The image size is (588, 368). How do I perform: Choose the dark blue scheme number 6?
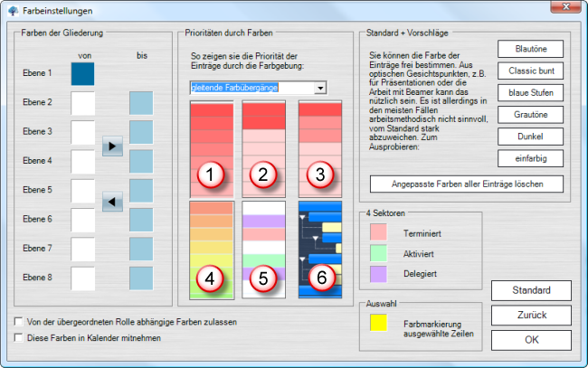pyautogui.click(x=319, y=250)
